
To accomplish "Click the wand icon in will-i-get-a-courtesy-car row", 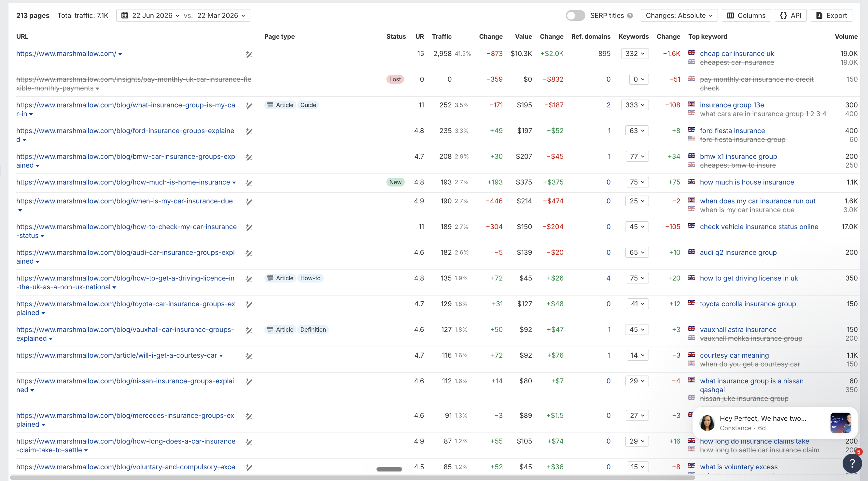I will [x=249, y=356].
